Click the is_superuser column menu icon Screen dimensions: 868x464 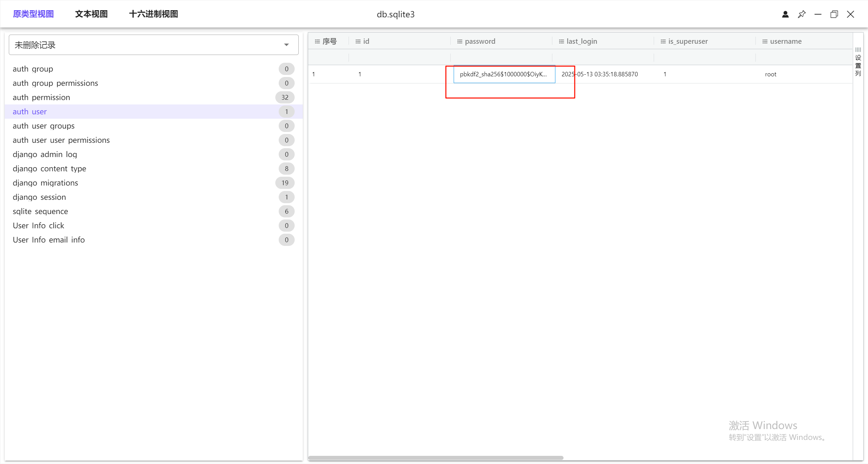click(x=663, y=41)
